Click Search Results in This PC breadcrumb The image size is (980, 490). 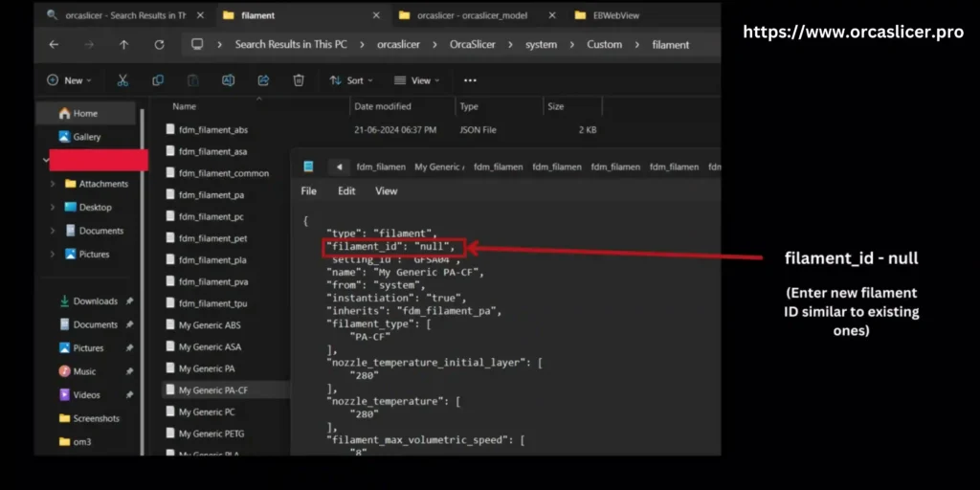[291, 44]
